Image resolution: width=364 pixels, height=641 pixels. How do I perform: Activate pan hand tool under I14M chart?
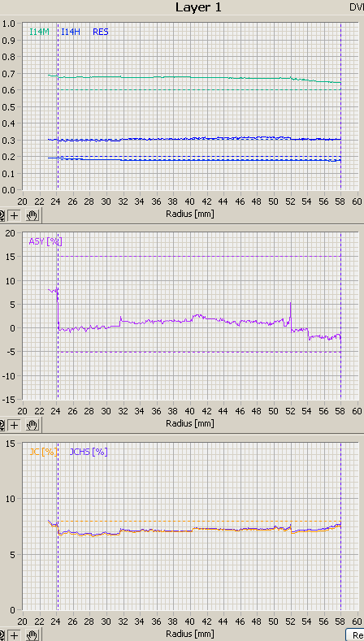click(x=32, y=215)
